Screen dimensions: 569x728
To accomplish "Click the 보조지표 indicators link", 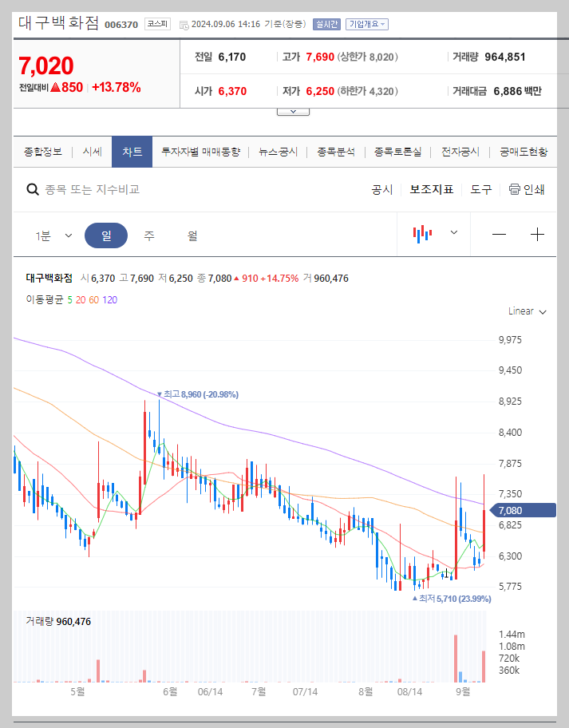I will click(x=431, y=189).
